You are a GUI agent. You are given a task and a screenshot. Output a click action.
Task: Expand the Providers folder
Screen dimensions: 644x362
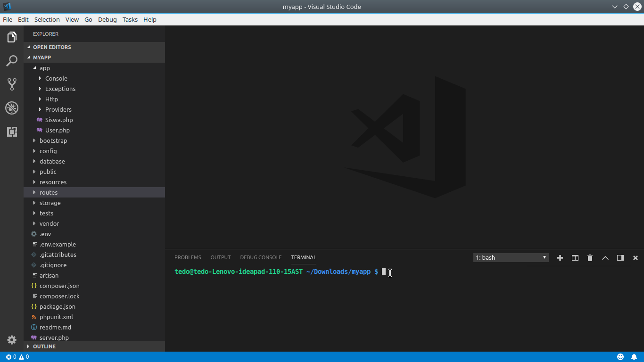[x=94, y=109]
